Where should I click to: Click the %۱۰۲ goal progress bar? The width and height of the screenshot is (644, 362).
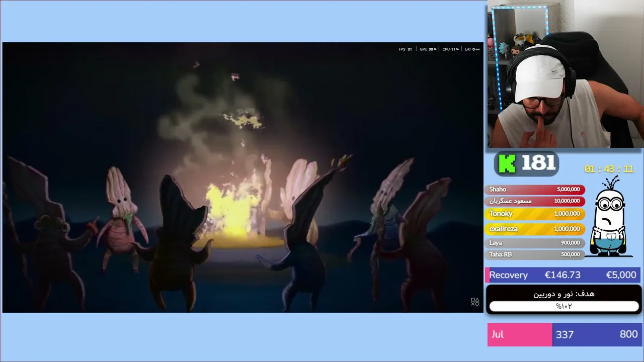[564, 306]
